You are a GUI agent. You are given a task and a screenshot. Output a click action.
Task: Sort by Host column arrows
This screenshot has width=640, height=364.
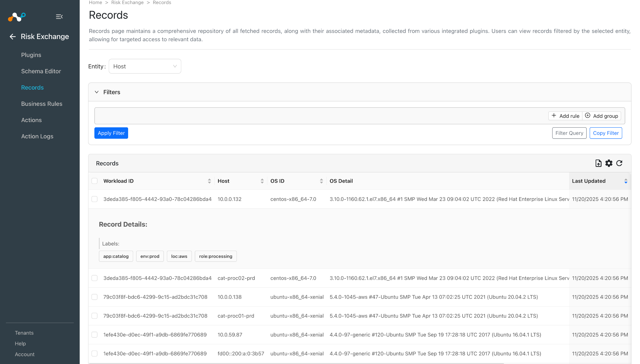click(x=262, y=181)
